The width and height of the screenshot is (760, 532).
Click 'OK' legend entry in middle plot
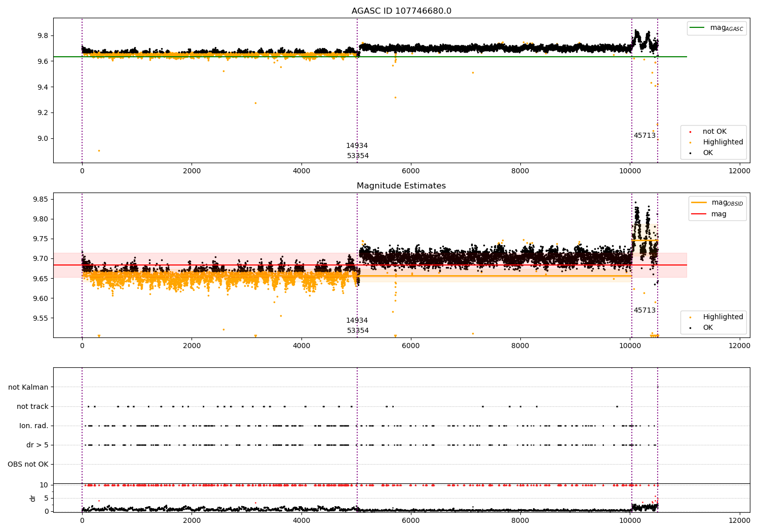pos(707,328)
